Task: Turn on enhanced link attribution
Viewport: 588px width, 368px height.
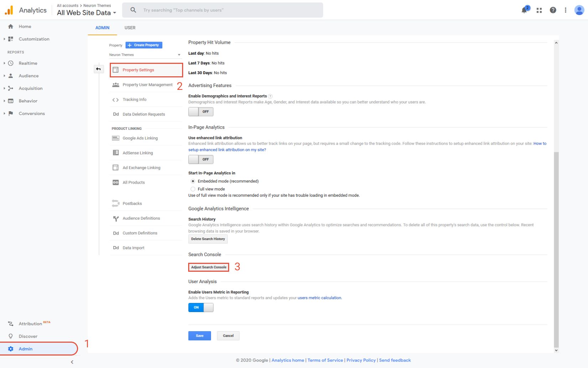Action: pyautogui.click(x=201, y=159)
